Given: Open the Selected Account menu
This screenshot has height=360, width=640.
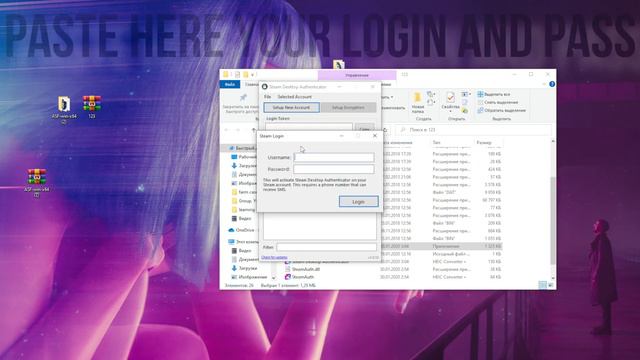Looking at the screenshot, I should point(294,97).
